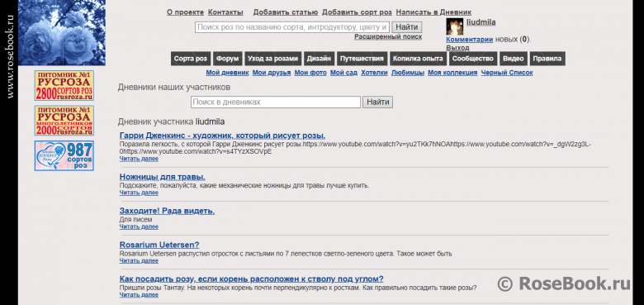This screenshot has width=644, height=305.
Task: Select the Дневники наших участников heading
Action: tap(174, 87)
